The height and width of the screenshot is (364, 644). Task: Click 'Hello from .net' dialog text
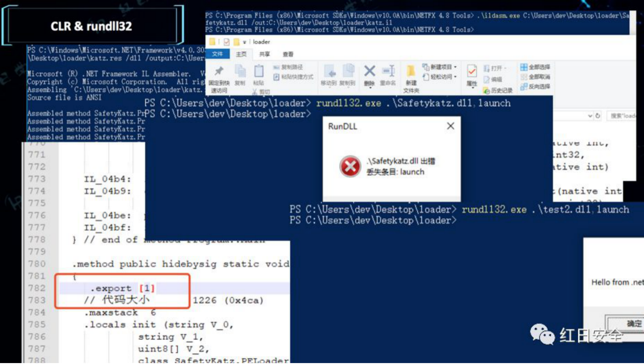point(617,282)
